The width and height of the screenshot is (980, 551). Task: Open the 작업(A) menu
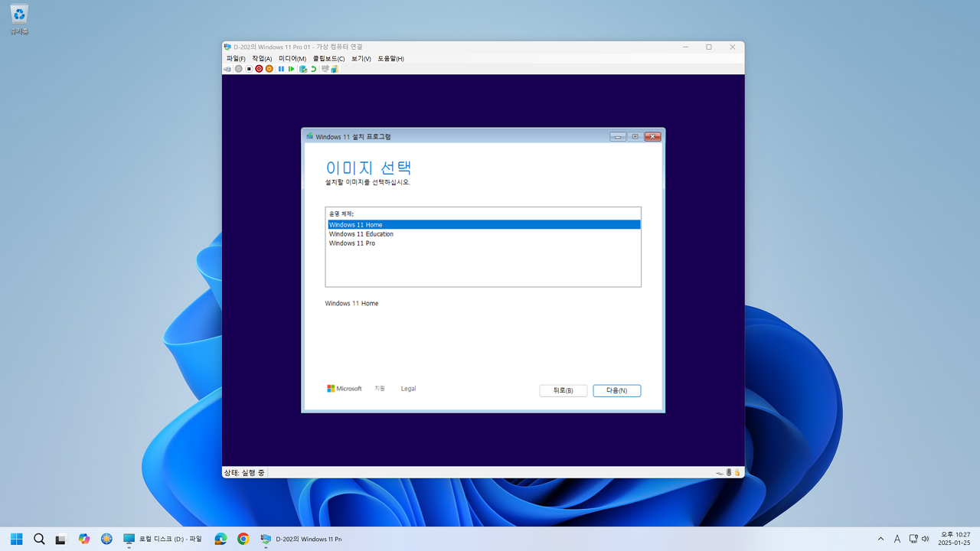click(x=262, y=58)
